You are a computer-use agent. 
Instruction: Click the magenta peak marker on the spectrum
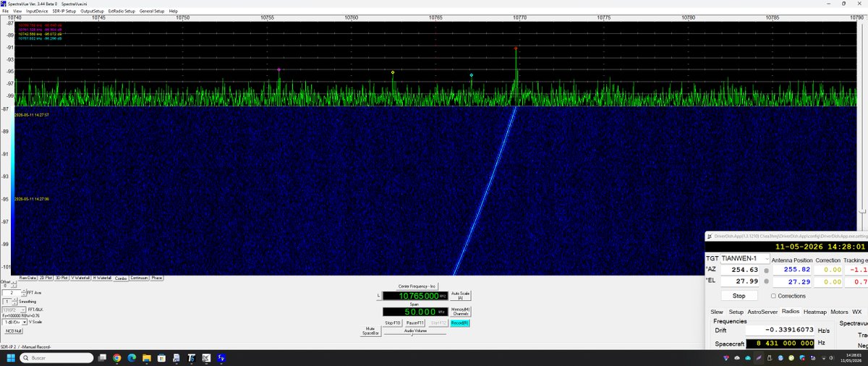(278, 70)
